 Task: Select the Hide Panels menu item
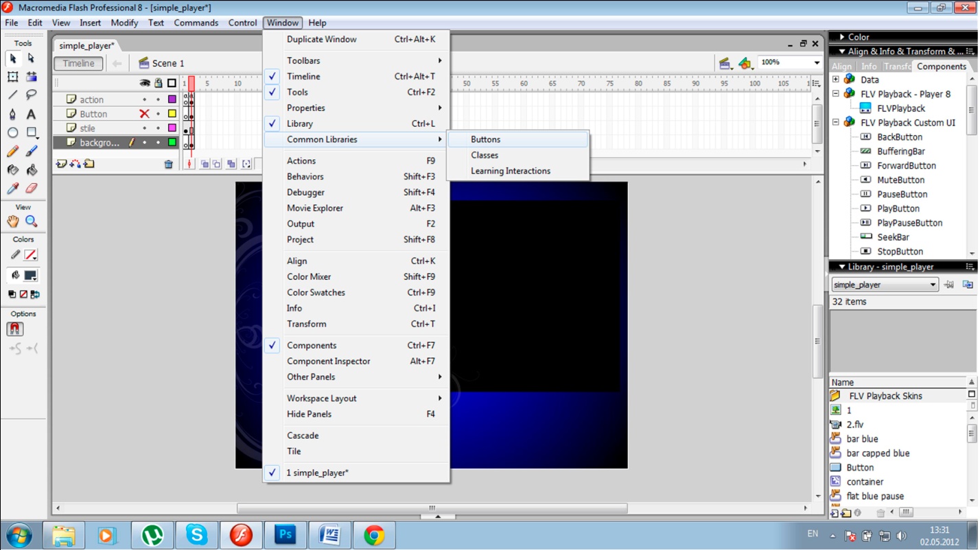click(x=356, y=414)
